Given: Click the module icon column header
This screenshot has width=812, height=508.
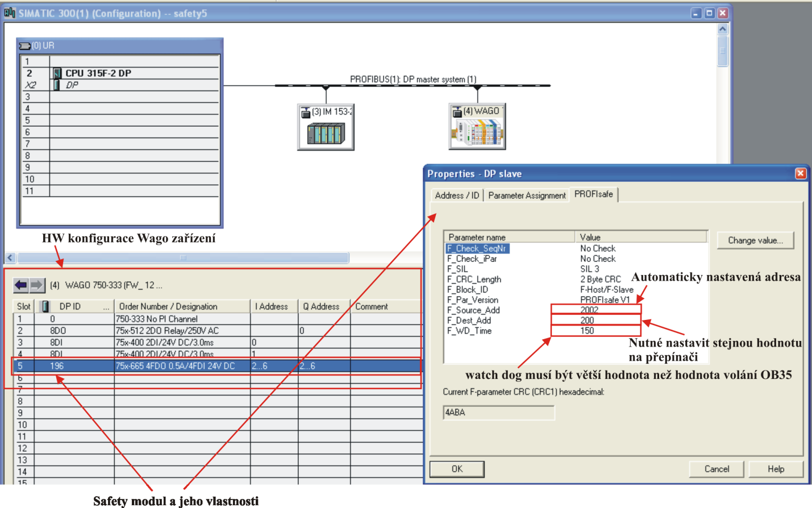Looking at the screenshot, I should pyautogui.click(x=45, y=306).
